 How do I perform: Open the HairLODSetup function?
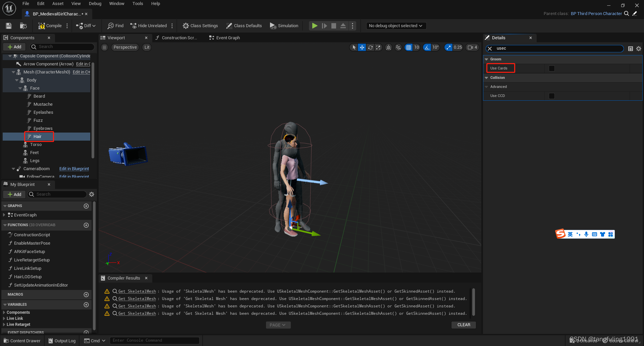28,277
